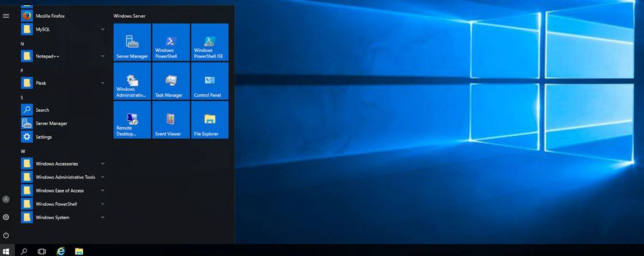Expand the Windows Ease of Access chevron

[x=103, y=190]
